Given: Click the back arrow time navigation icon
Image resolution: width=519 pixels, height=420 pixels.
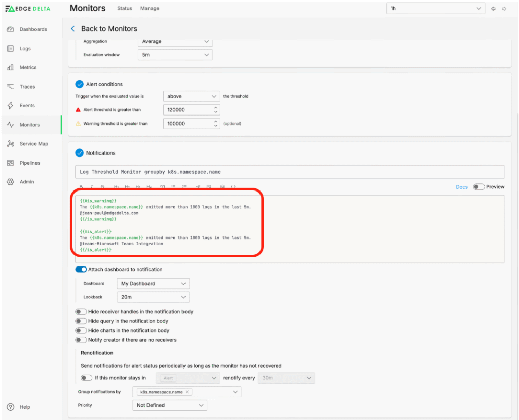Looking at the screenshot, I should pos(494,9).
